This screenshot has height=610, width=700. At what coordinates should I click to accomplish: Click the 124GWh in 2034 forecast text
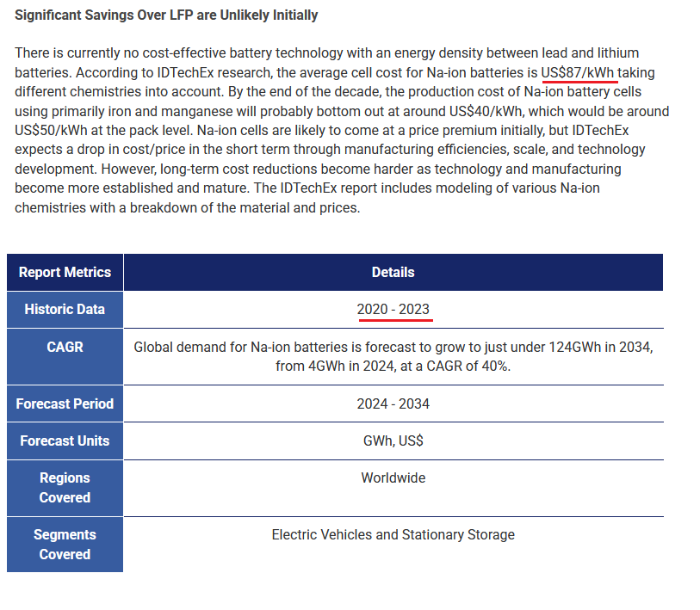(x=600, y=348)
